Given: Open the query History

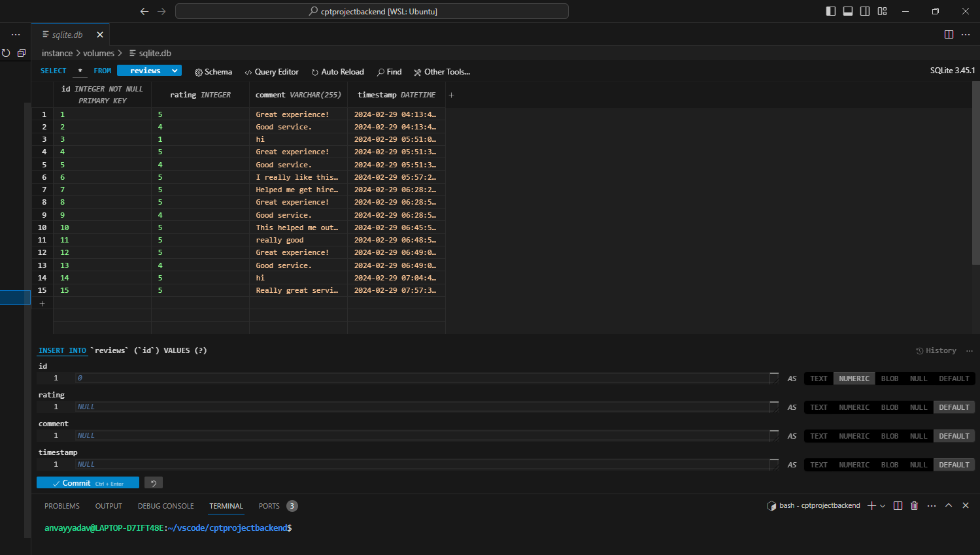Looking at the screenshot, I should coord(936,351).
